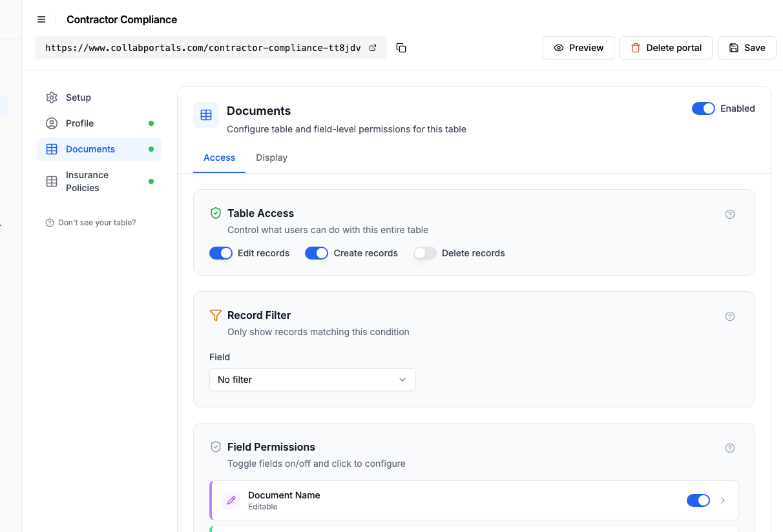The width and height of the screenshot is (783, 532).
Task: Open Profile in the sidebar
Action: (99, 123)
